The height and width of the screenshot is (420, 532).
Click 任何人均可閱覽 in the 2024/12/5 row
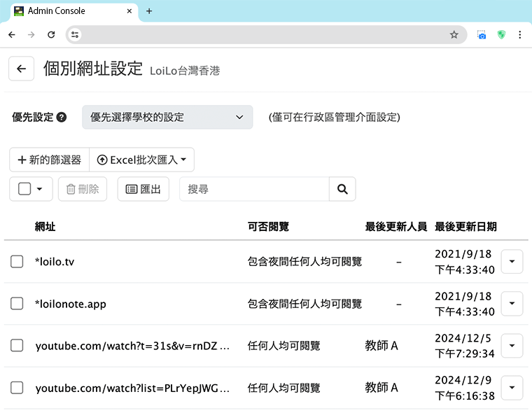[283, 346]
